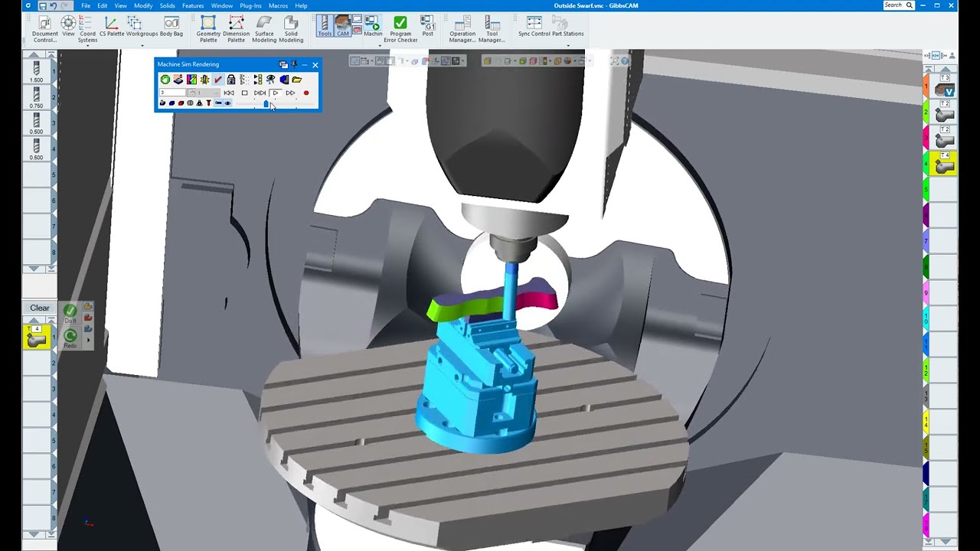Toggle the red record button in Machine Sim

coord(306,93)
